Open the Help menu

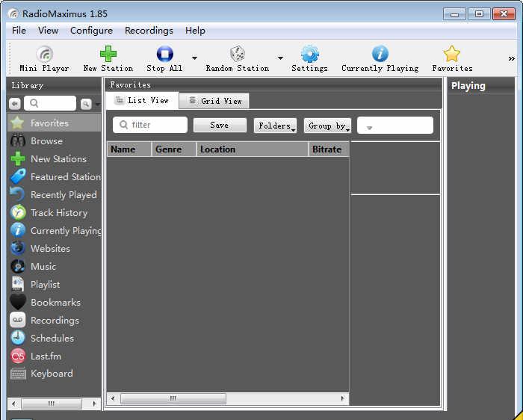tap(195, 31)
